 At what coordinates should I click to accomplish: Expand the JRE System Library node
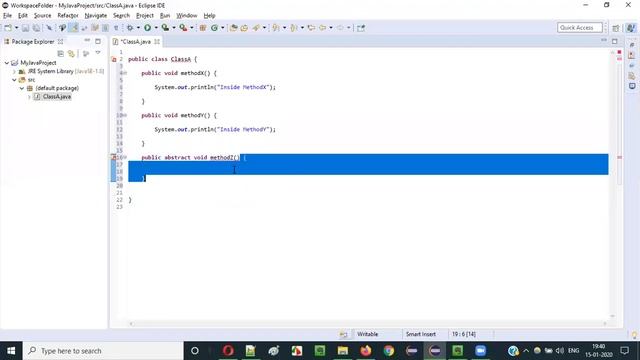[14, 71]
